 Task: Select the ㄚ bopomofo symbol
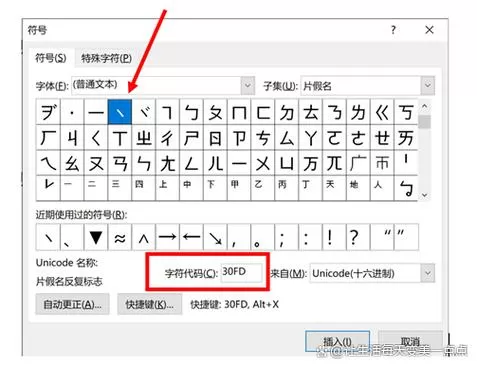[x=311, y=137]
